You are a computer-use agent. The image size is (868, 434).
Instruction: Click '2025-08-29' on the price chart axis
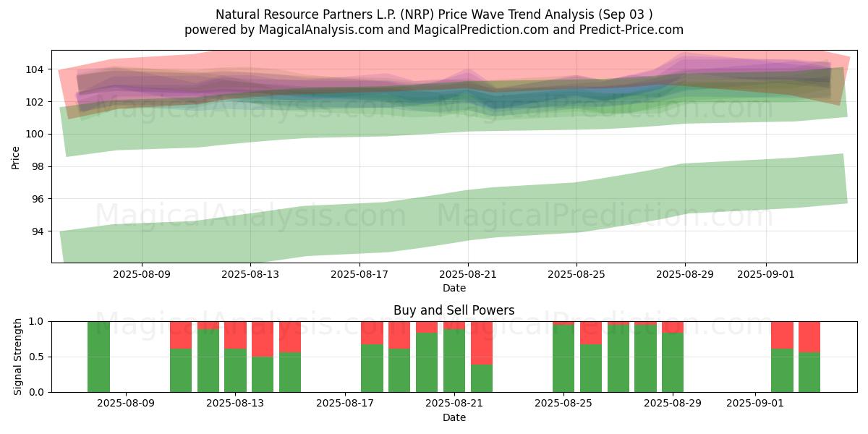click(686, 275)
